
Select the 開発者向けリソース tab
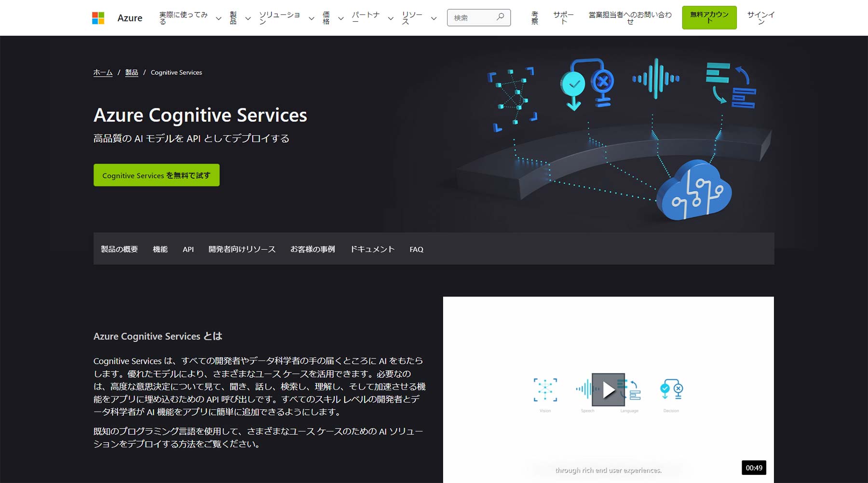pos(242,249)
